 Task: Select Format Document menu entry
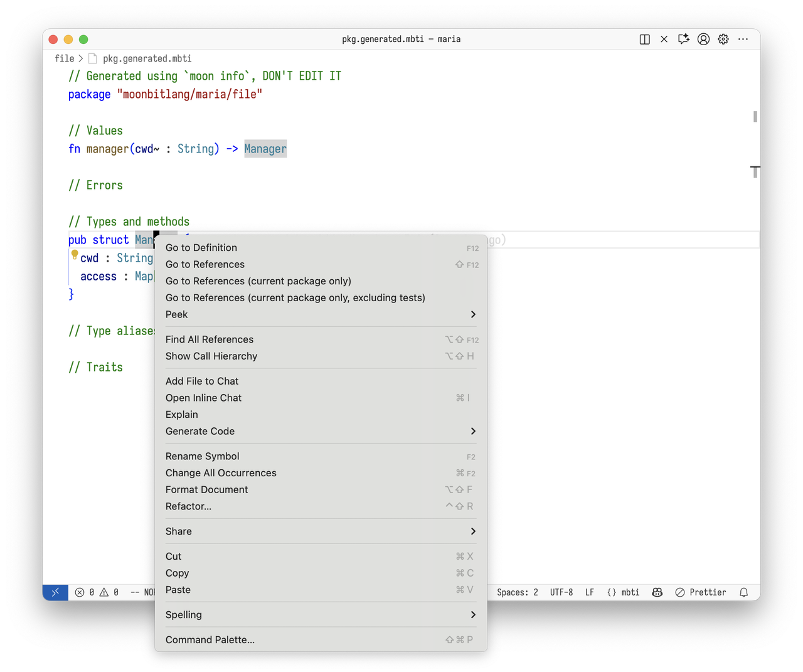coord(207,489)
